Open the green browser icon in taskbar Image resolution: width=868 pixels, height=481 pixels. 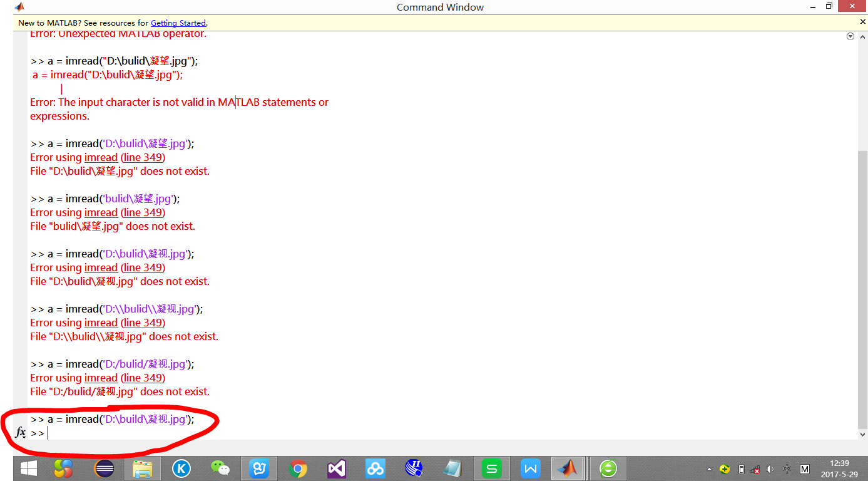tap(608, 468)
